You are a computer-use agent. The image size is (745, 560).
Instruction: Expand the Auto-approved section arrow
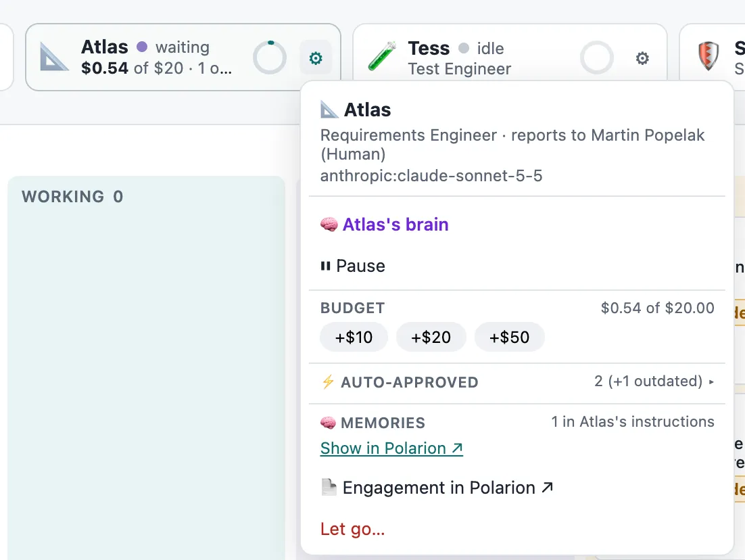click(711, 381)
